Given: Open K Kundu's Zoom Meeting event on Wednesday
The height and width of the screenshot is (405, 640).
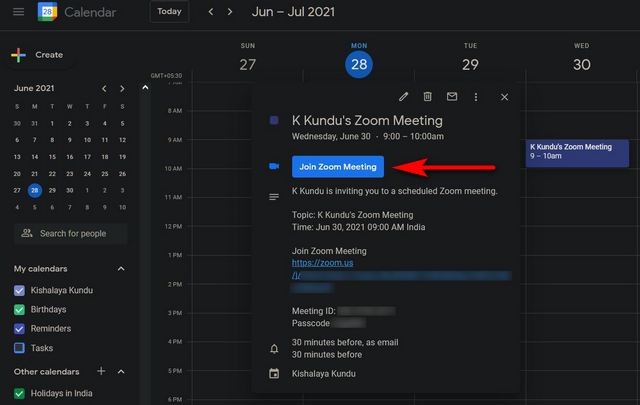Looking at the screenshot, I should [x=577, y=153].
